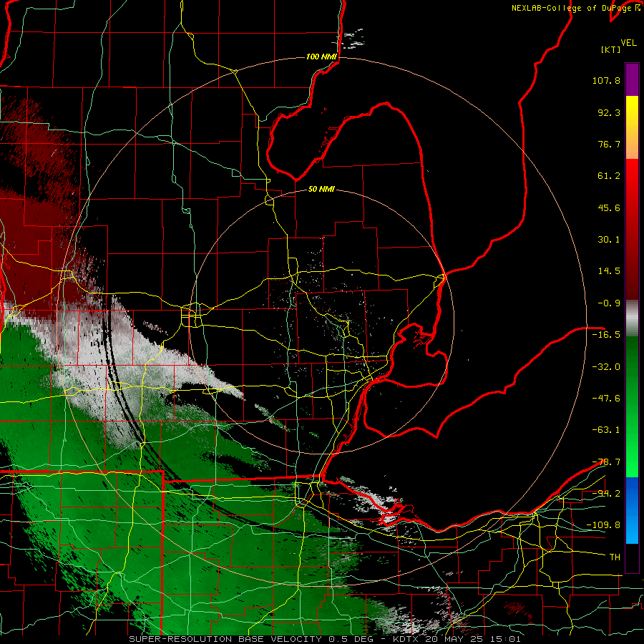
Task: Click the 45.6 legend value
Action: tap(609, 208)
